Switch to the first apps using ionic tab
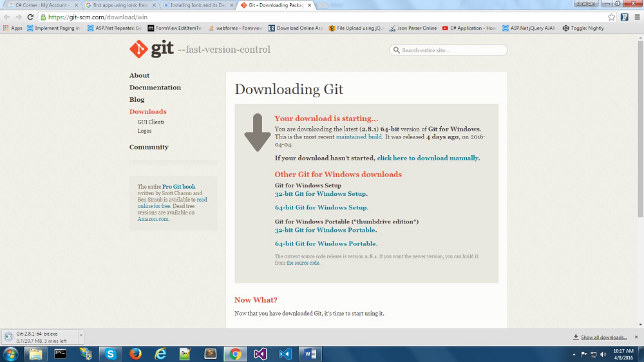The width and height of the screenshot is (644, 362). point(120,5)
